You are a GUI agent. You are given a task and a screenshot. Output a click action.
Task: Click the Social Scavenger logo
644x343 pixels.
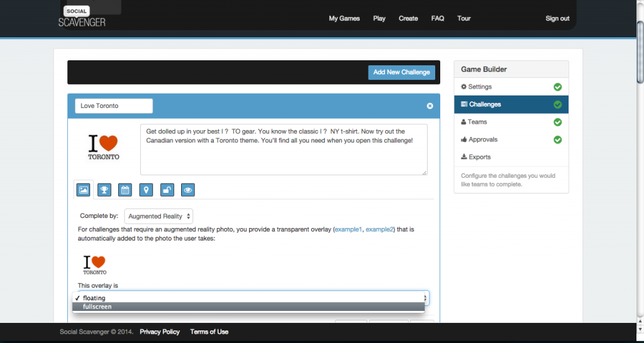point(82,16)
